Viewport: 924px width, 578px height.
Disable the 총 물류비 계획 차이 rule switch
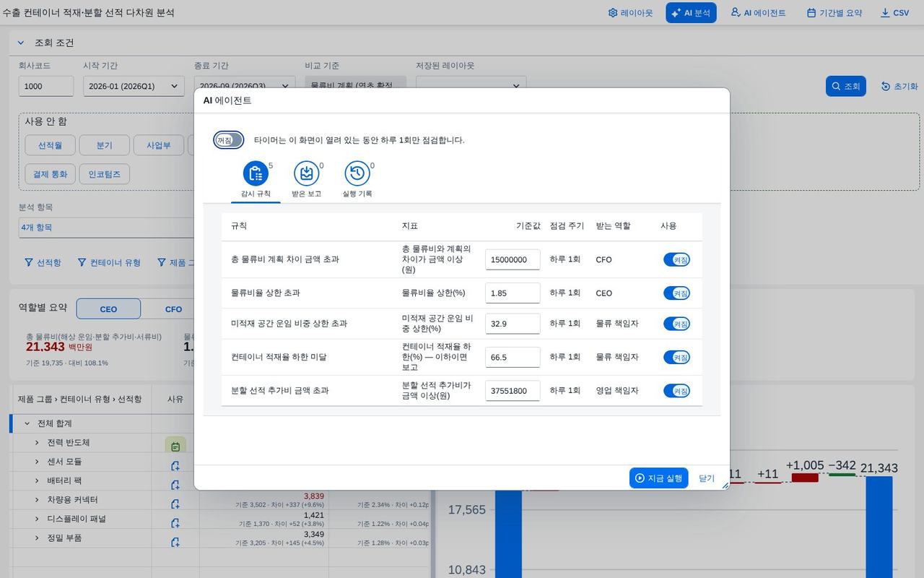tap(676, 259)
